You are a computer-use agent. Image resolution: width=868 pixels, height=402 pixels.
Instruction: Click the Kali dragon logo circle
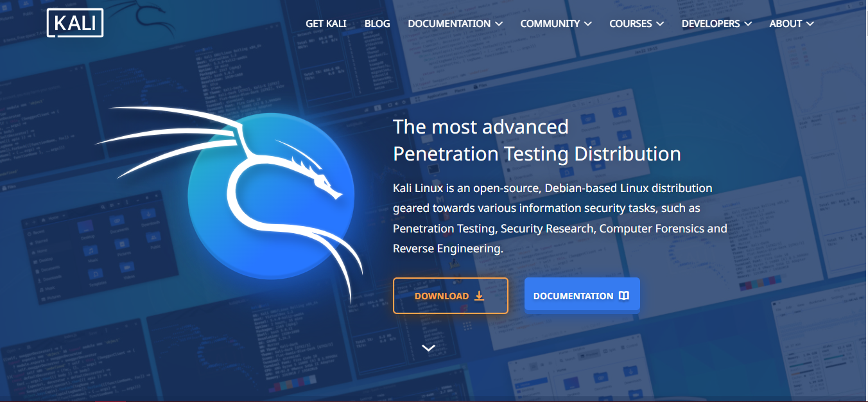coord(271,196)
